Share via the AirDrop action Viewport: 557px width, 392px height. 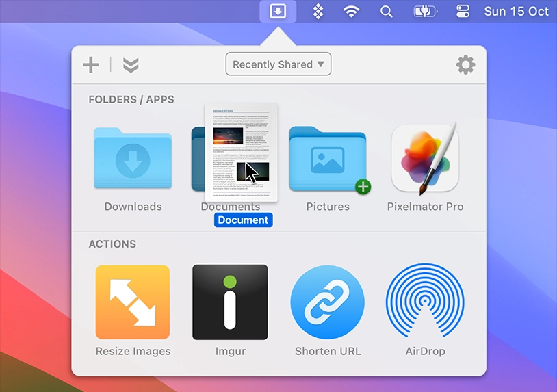tap(425, 300)
